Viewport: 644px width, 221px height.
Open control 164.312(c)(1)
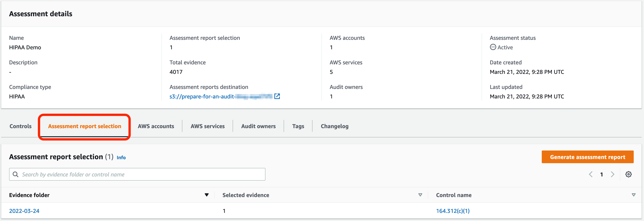click(453, 211)
